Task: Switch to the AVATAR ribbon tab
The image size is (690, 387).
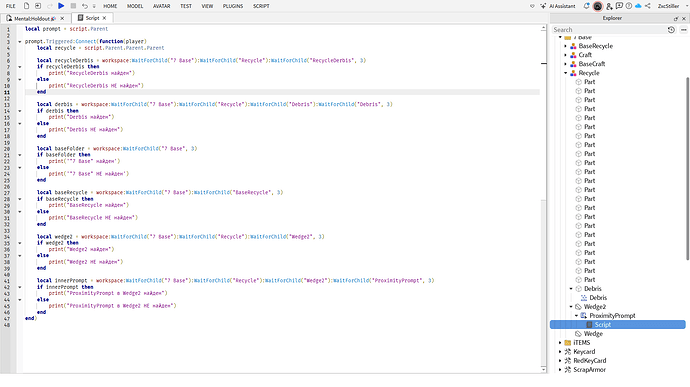Action: (161, 6)
